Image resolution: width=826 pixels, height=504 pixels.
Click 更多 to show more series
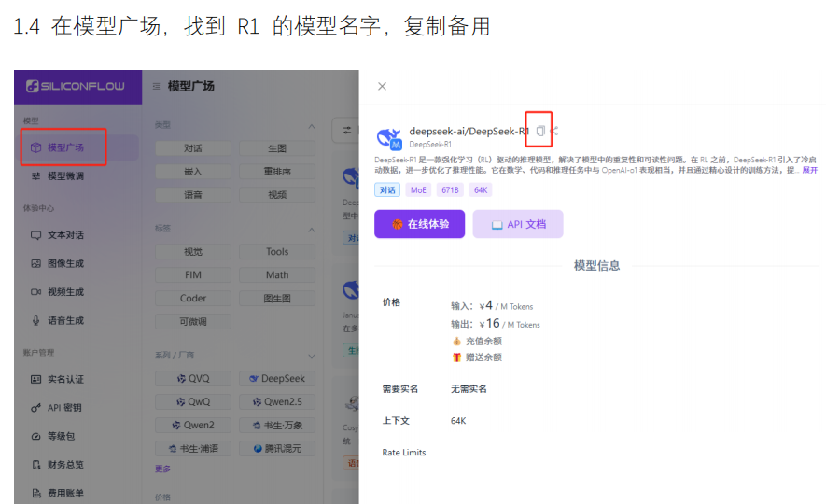pyautogui.click(x=162, y=469)
